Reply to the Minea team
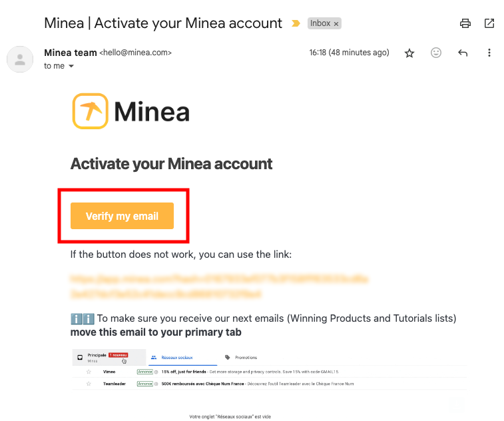The width and height of the screenshot is (504, 421). tap(463, 53)
